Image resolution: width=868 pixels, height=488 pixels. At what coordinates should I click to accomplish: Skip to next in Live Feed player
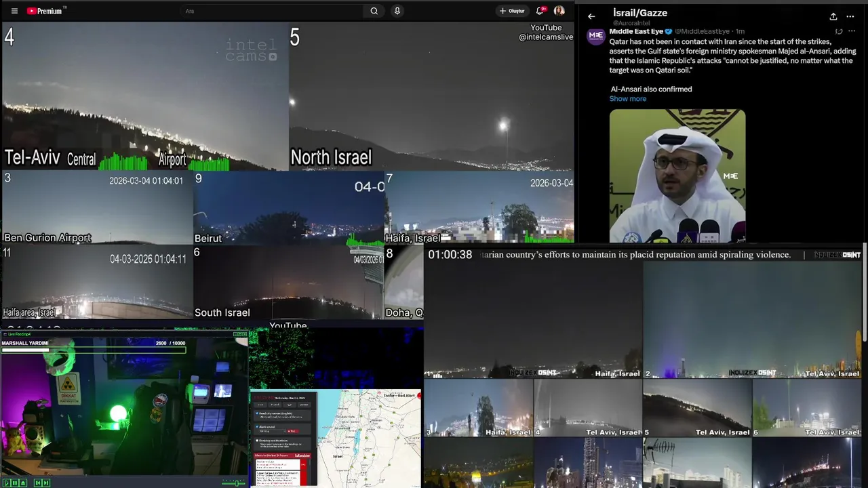tap(46, 483)
